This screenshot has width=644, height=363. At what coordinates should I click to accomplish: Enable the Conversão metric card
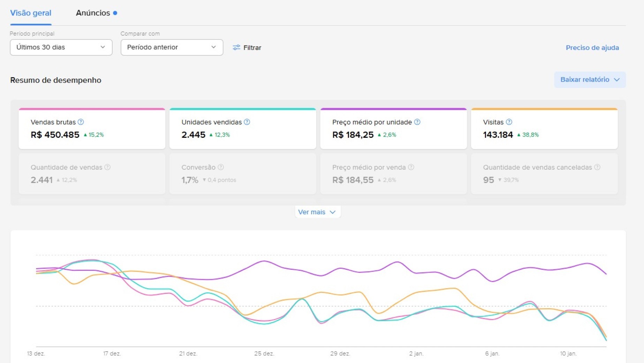click(x=243, y=173)
